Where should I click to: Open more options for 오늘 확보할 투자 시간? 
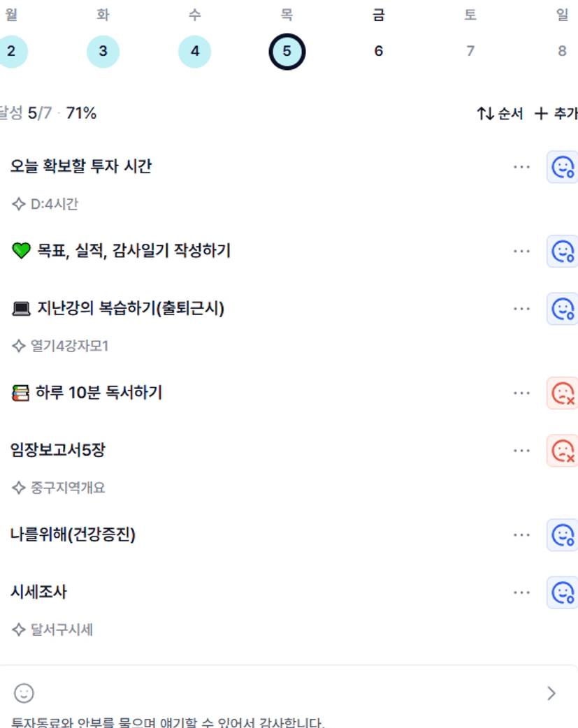[521, 167]
